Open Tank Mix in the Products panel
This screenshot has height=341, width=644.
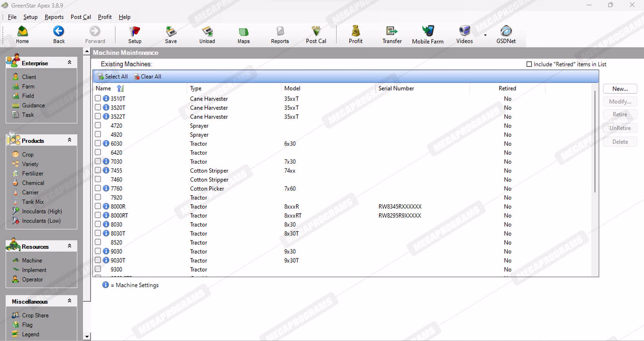(x=33, y=201)
